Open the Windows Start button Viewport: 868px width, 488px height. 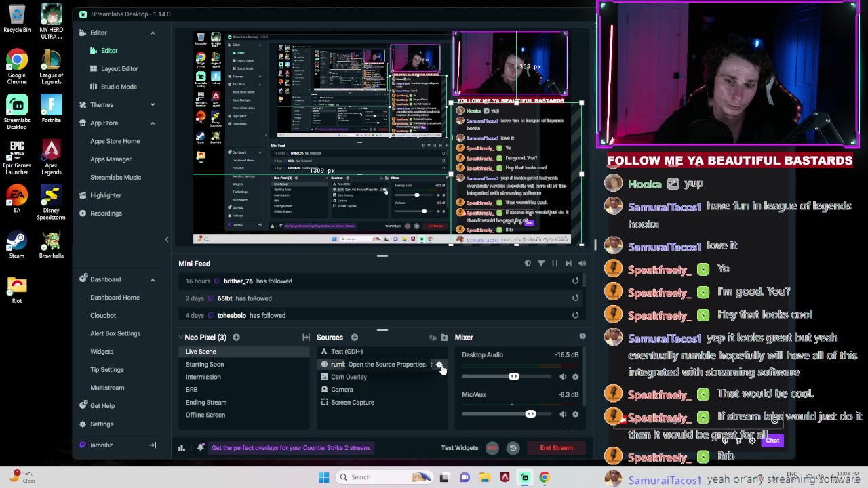(323, 477)
